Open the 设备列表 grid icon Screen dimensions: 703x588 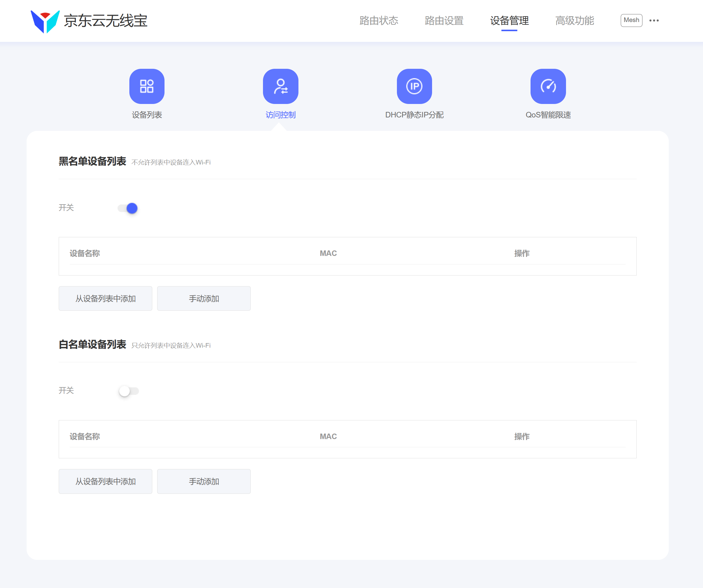(147, 86)
